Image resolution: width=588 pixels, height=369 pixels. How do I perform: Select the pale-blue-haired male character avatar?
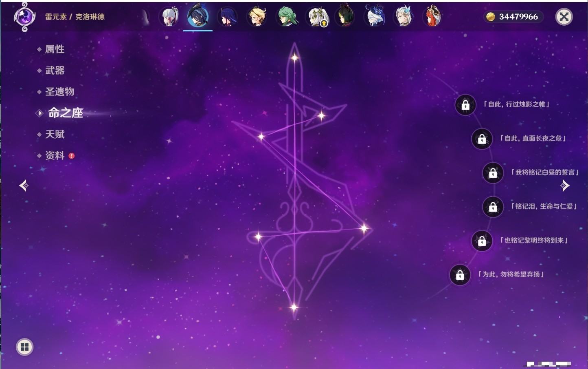pos(404,17)
